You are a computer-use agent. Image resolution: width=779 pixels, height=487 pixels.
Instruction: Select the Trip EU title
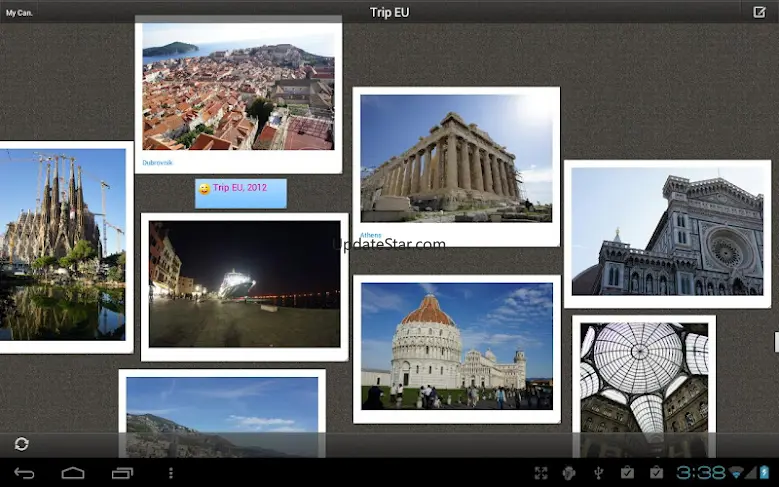pos(389,13)
